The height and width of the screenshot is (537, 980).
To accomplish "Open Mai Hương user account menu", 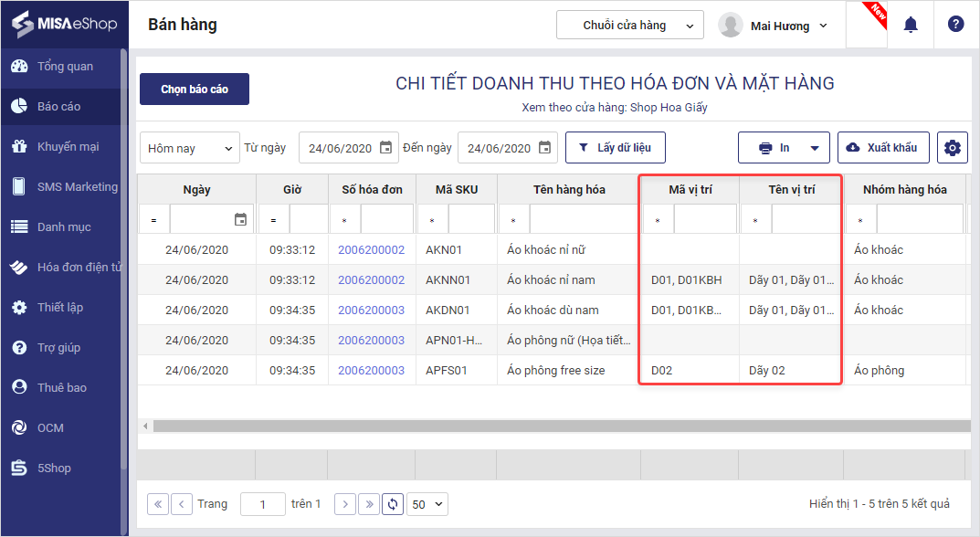I will click(x=774, y=26).
